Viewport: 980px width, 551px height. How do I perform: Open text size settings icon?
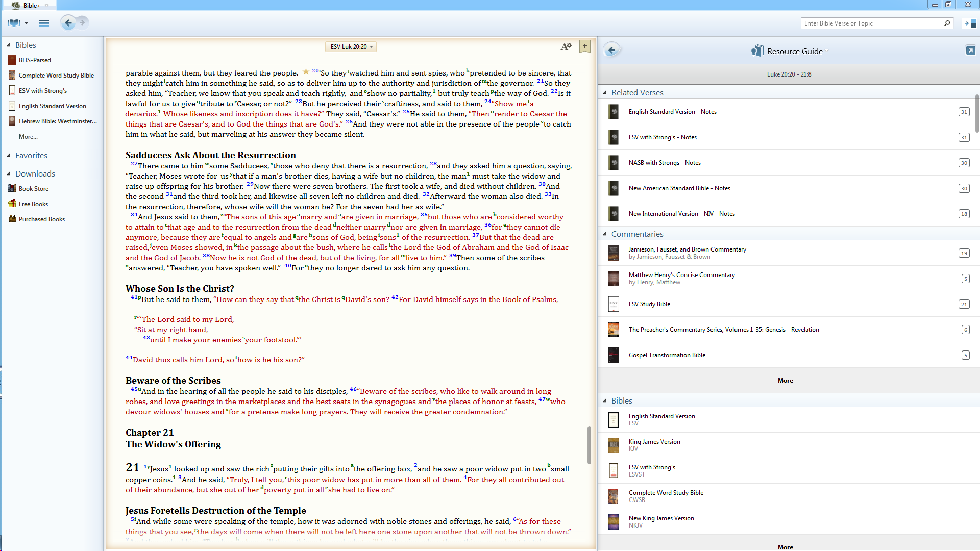coord(566,46)
